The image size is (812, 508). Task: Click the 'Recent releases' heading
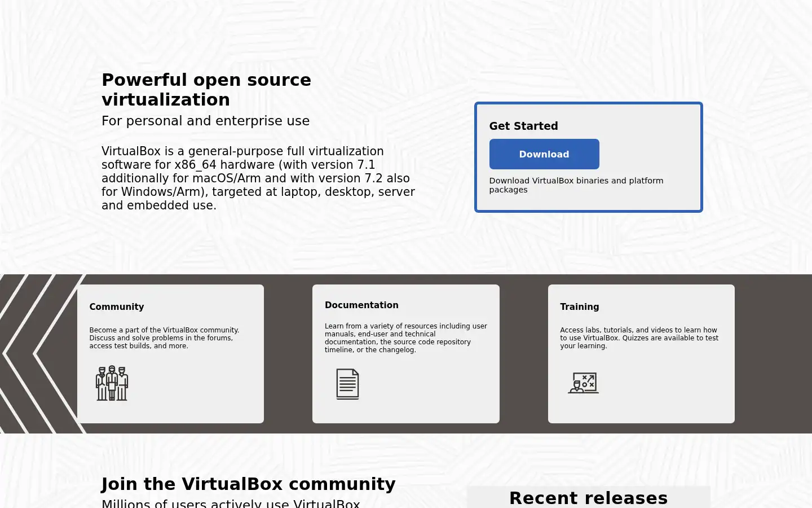[588, 498]
